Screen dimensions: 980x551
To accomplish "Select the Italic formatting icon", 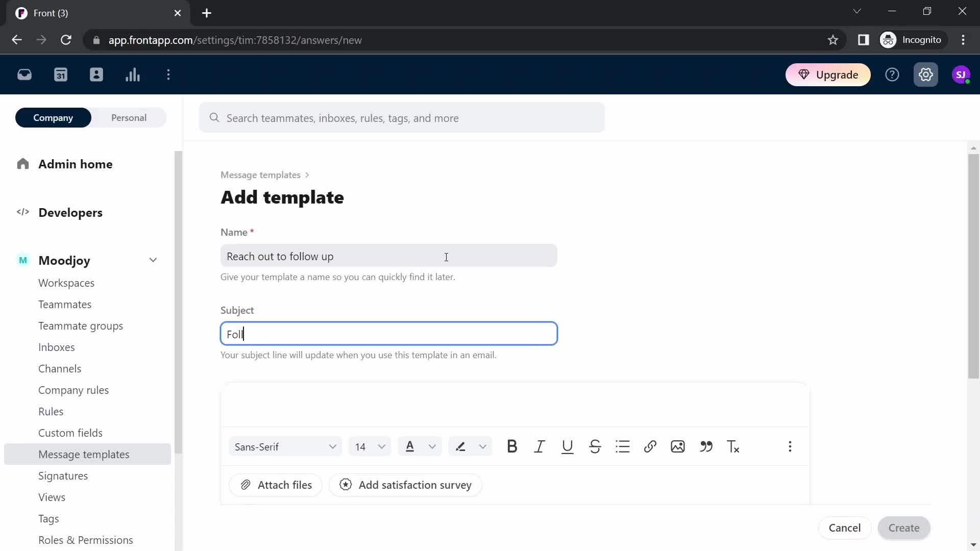I will [541, 447].
